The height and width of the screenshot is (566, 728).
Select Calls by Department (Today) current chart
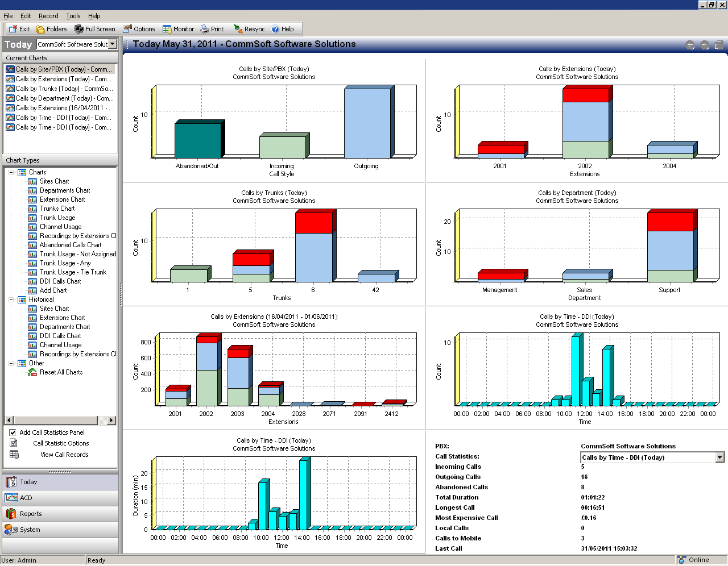click(59, 98)
